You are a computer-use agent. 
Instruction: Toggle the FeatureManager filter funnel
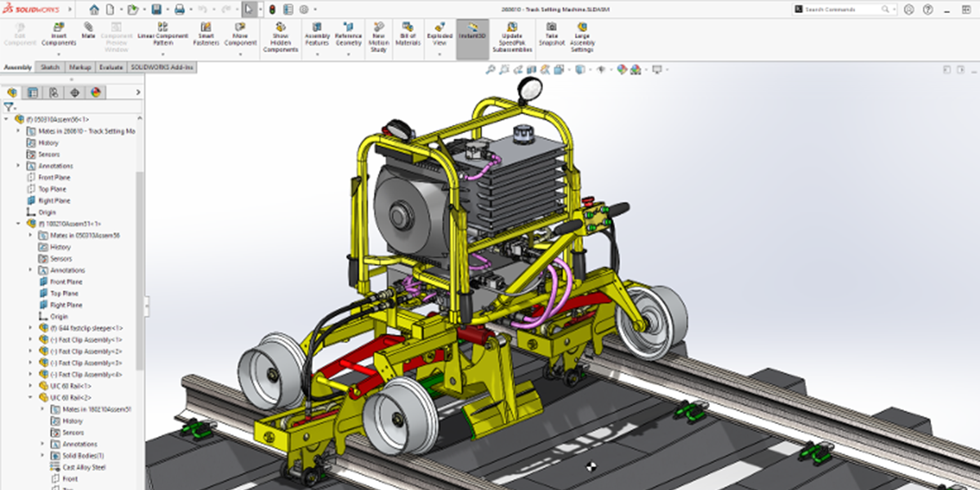10,105
